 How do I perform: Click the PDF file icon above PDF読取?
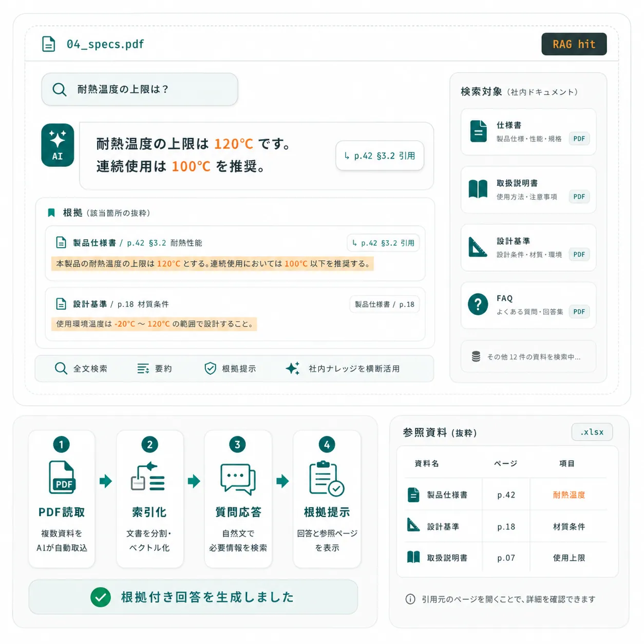tap(62, 477)
